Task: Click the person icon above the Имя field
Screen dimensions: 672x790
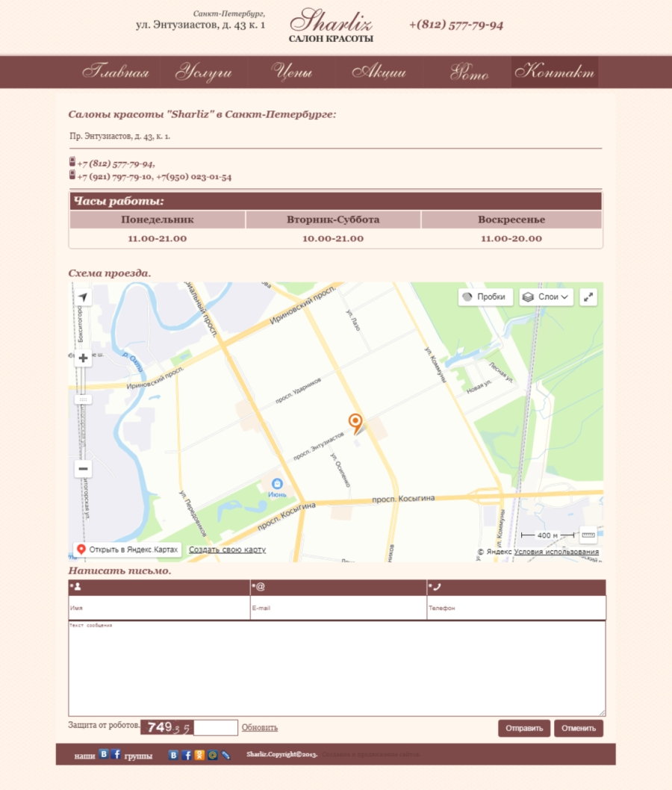Action: click(x=77, y=587)
